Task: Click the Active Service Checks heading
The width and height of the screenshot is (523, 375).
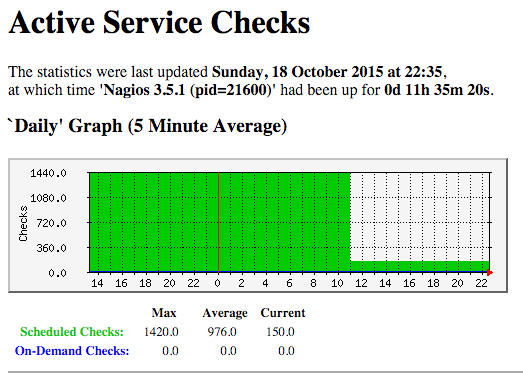Action: (x=159, y=23)
